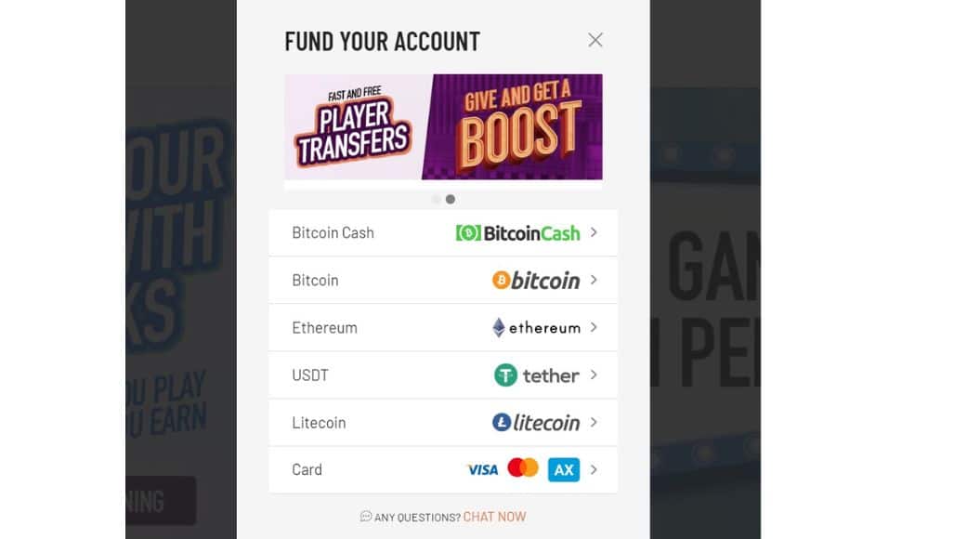Screen dimensions: 980x539
Task: Click the blue AX Amex logo
Action: tap(564, 469)
